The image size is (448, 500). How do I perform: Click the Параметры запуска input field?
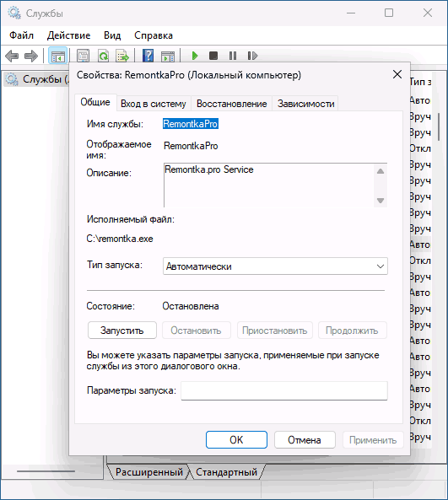coord(284,390)
